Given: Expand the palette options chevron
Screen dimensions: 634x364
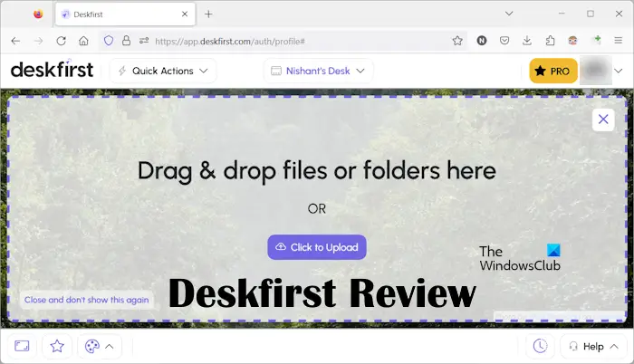Looking at the screenshot, I should point(110,346).
